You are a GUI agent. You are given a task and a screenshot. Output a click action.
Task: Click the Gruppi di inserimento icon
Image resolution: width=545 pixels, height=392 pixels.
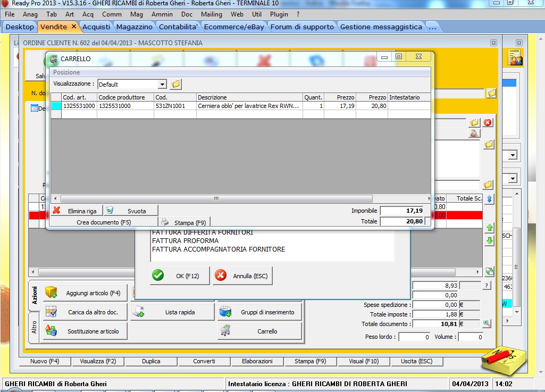(225, 312)
